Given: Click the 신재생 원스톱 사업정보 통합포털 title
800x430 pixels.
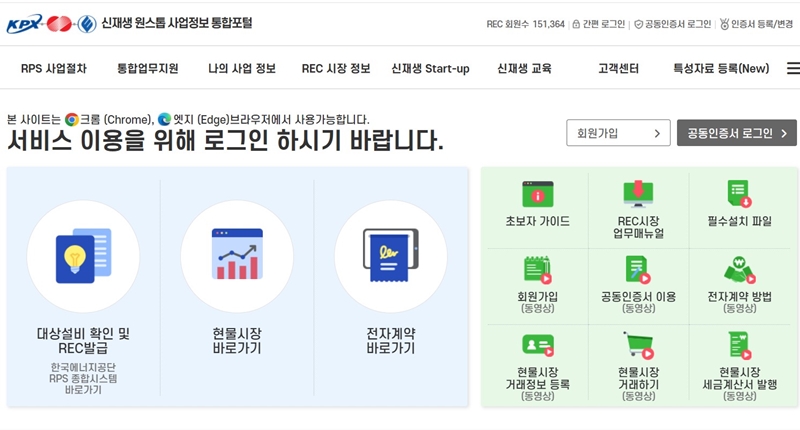Looking at the screenshot, I should click(x=177, y=23).
